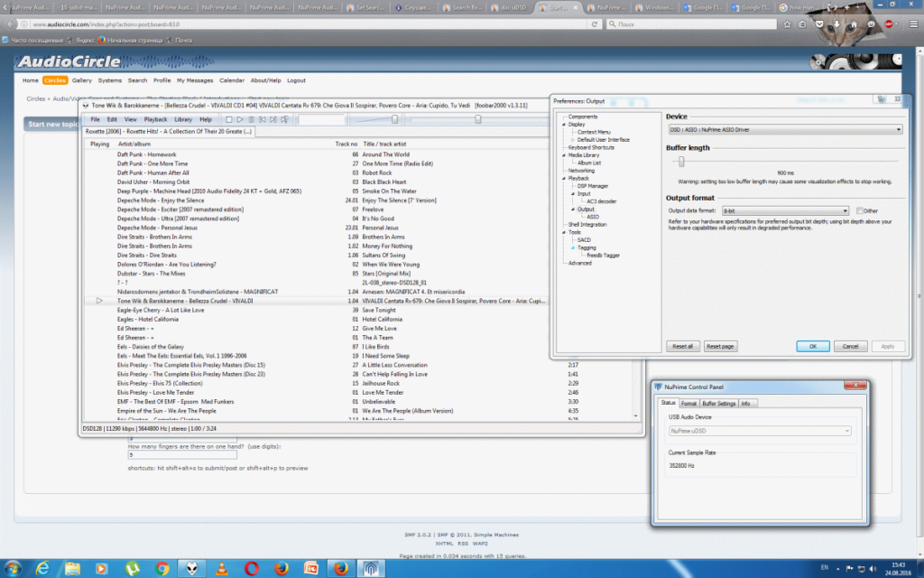Switch to foobar2000 on the taskbar
924x578 pixels.
(192, 569)
